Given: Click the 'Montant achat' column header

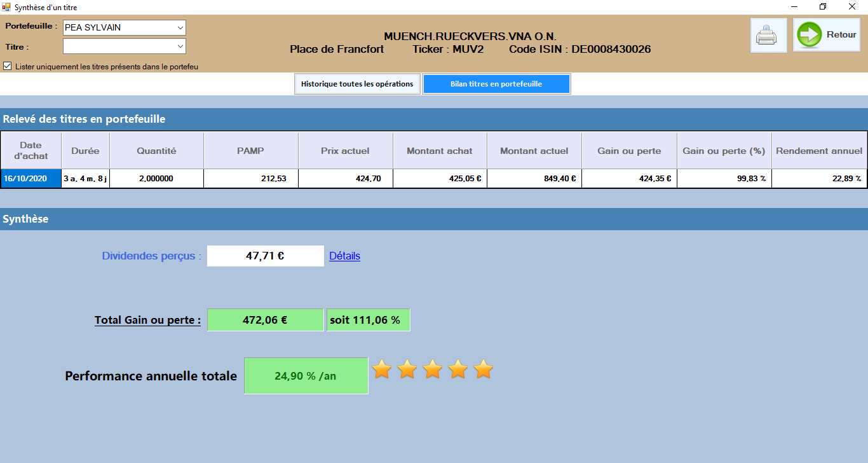Looking at the screenshot, I should pos(440,151).
